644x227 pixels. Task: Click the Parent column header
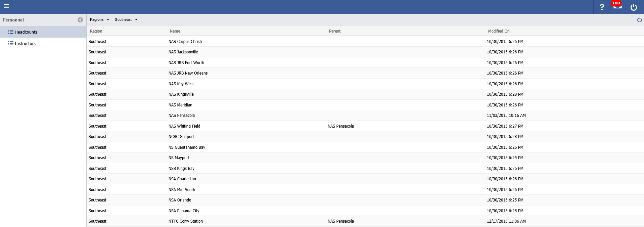pyautogui.click(x=334, y=31)
